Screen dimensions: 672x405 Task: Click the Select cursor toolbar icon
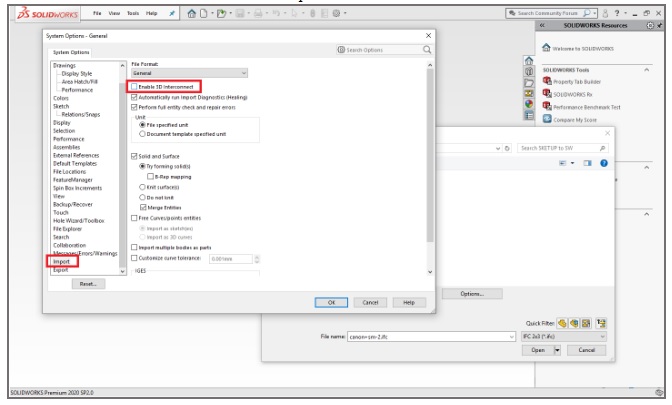click(294, 14)
